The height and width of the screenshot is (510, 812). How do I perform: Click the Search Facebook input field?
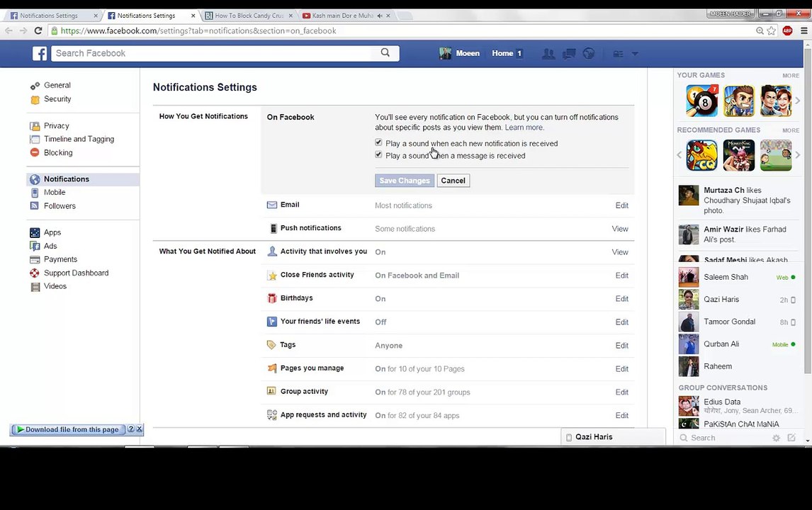(213, 53)
